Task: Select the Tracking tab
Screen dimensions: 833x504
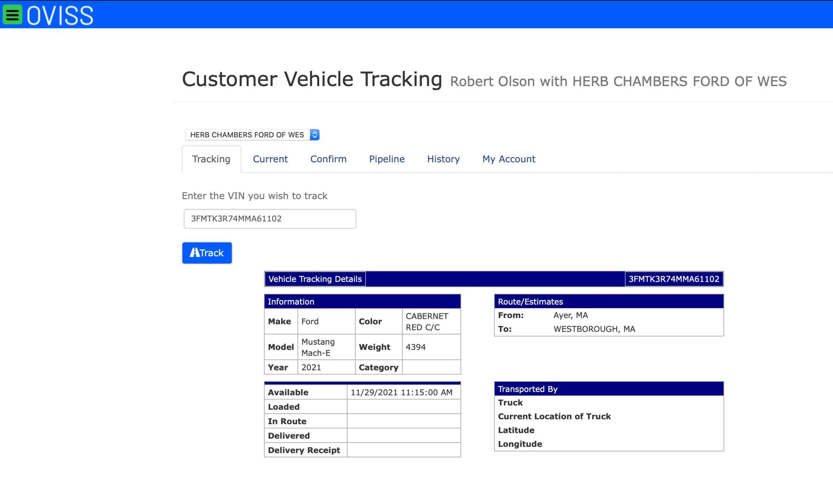Action: pos(211,159)
